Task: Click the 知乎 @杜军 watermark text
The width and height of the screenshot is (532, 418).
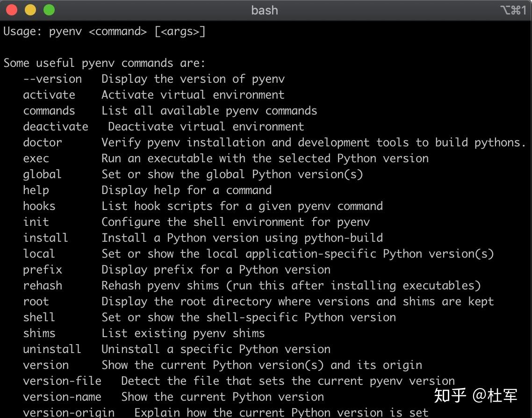Action: [475, 396]
